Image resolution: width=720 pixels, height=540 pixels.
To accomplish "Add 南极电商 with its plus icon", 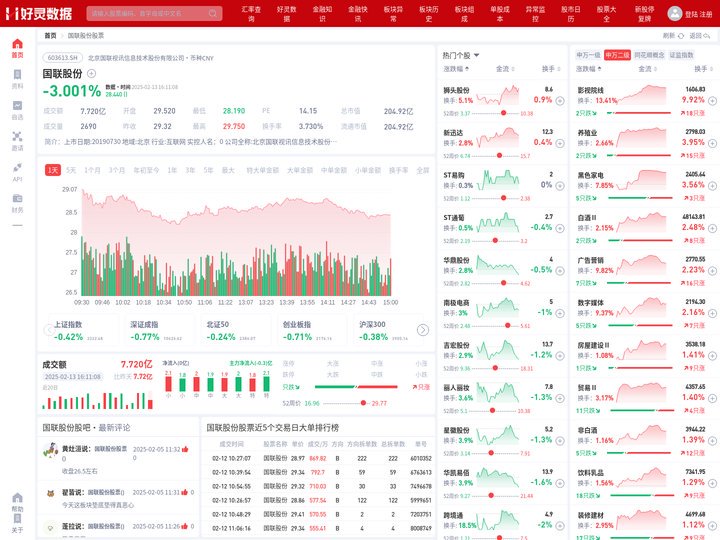I will pos(560,313).
